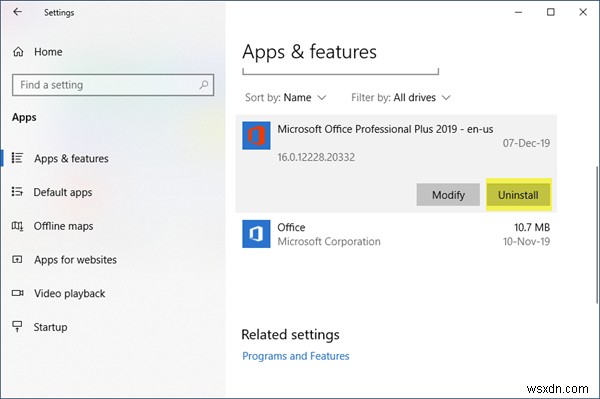Maximize the Settings window
This screenshot has width=600, height=399.
point(551,12)
